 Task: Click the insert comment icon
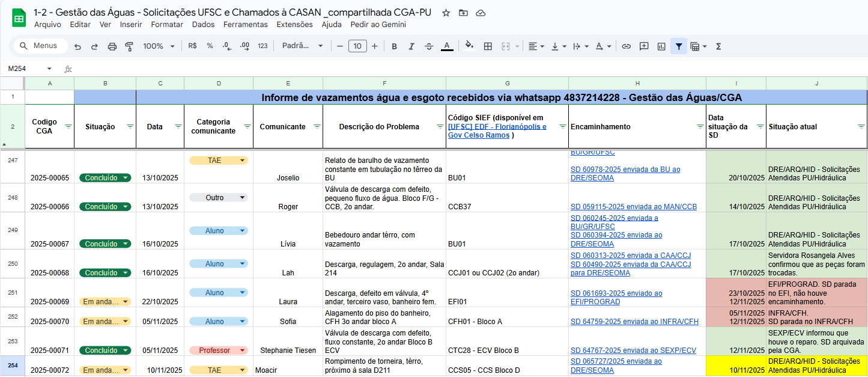click(x=643, y=46)
